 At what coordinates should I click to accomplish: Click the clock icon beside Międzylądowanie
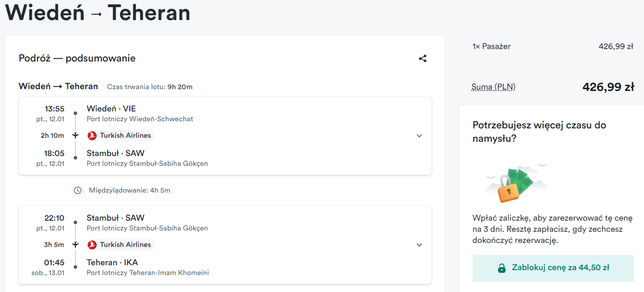(x=78, y=190)
